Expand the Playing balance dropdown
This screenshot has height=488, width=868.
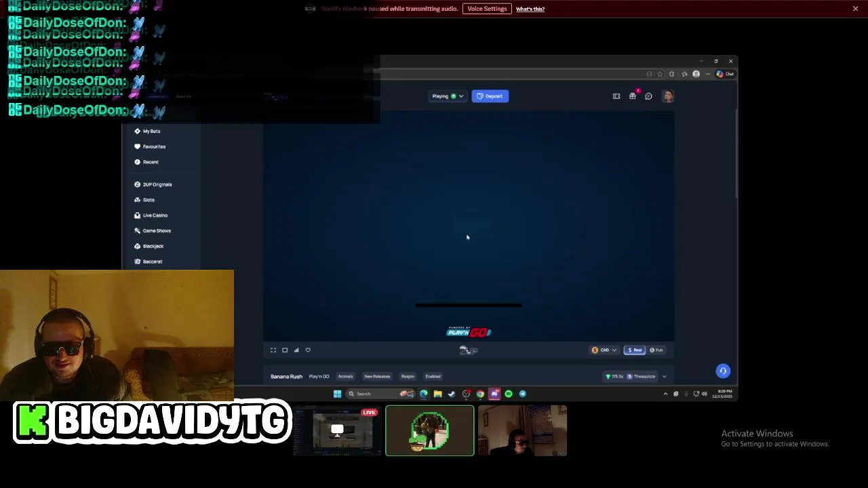point(448,96)
